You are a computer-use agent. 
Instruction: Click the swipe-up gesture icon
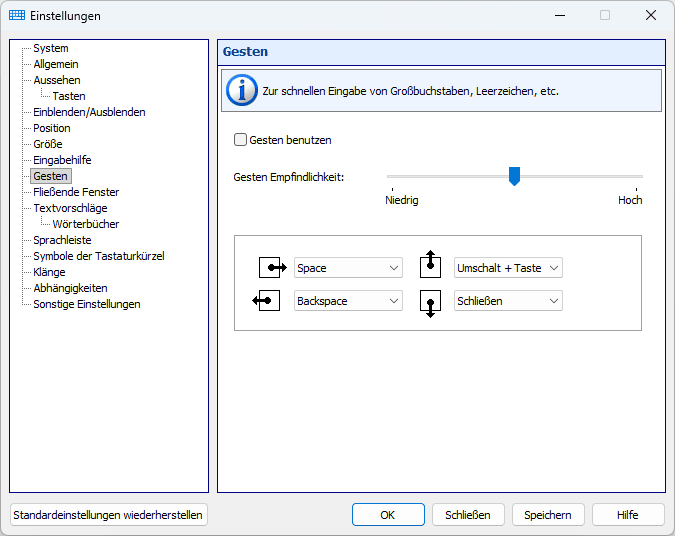(x=430, y=264)
